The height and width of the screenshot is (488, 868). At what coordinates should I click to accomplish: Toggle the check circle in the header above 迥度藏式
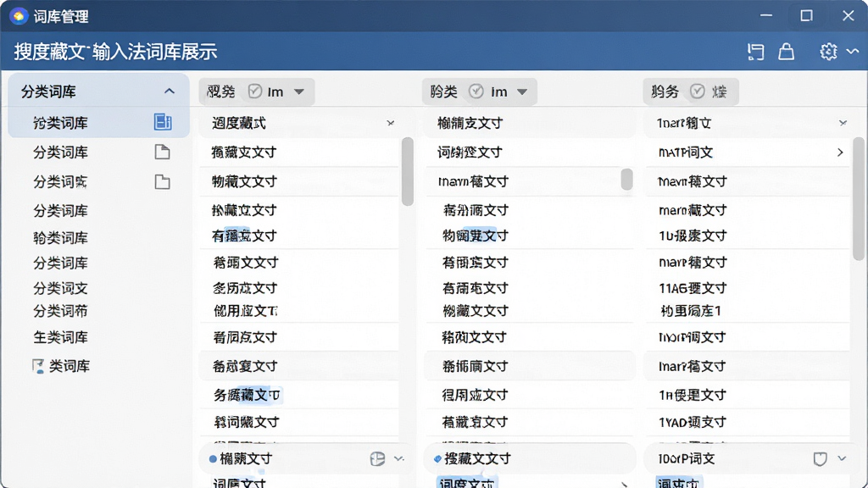tap(254, 91)
